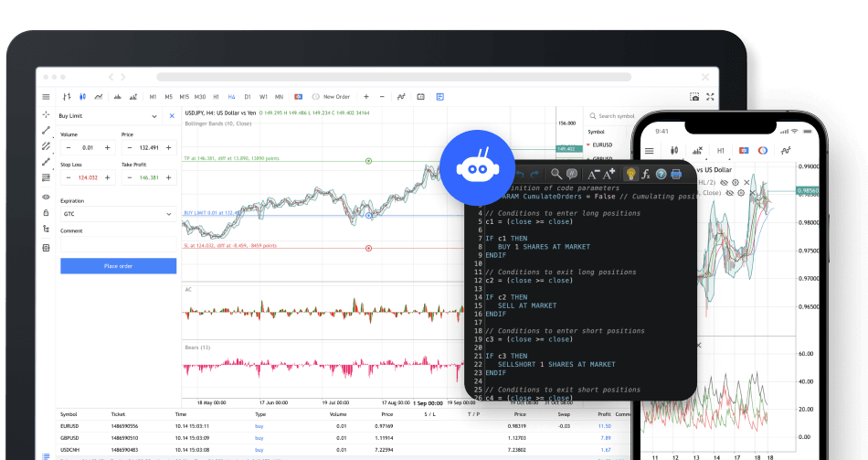
Task: Zoom out chart with minus icon
Action: coord(382,97)
